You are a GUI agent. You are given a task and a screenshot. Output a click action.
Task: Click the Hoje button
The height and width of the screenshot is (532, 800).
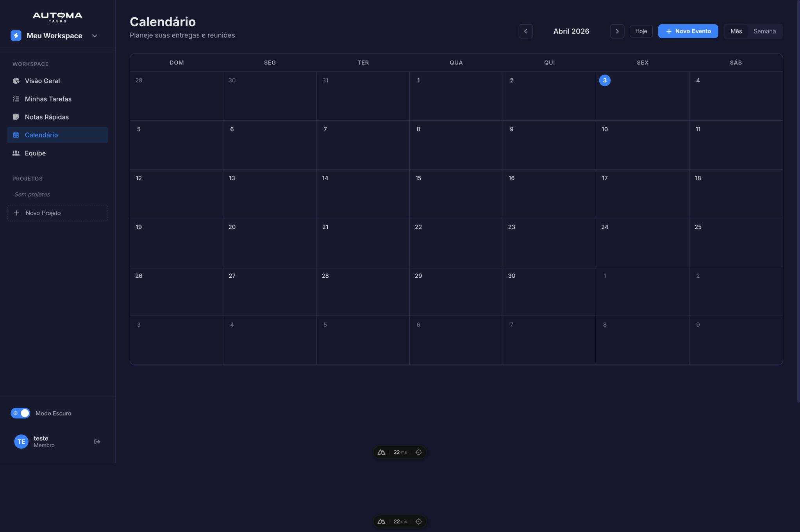[x=641, y=31]
